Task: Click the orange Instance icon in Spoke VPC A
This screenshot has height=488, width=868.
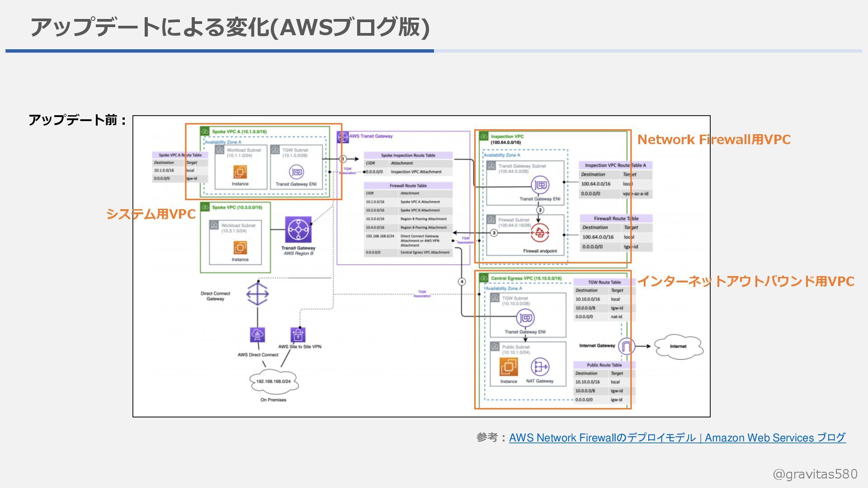Action: pos(240,172)
